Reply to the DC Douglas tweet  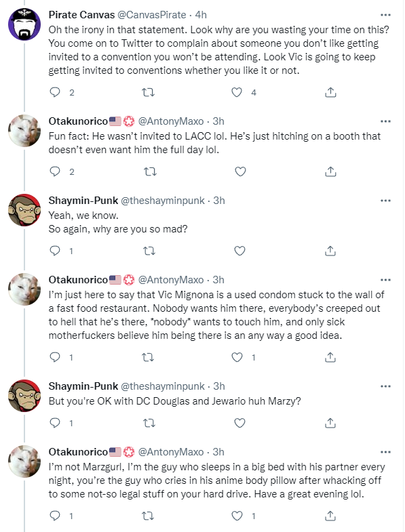pyautogui.click(x=55, y=423)
